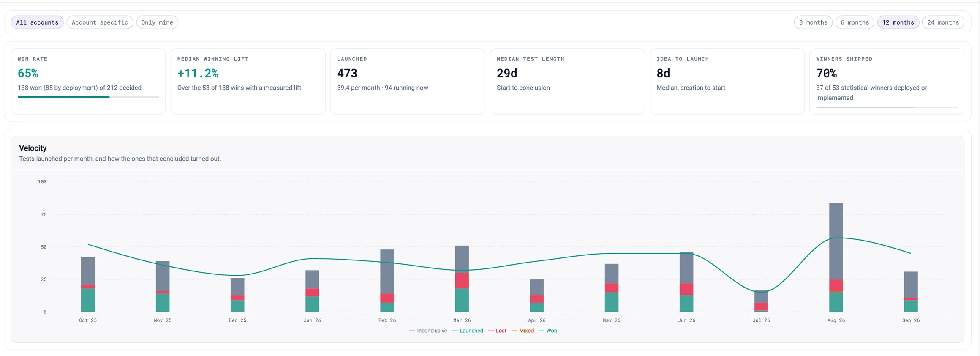Click the gray inconclusive segment of the Feb 26 bar

click(x=387, y=271)
